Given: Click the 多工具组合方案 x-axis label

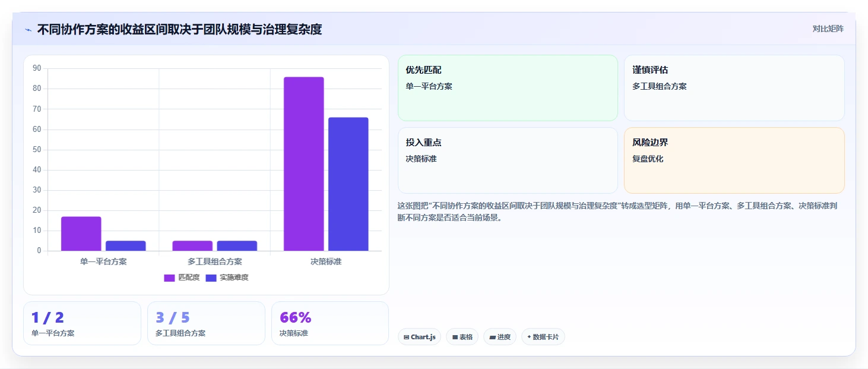Looking at the screenshot, I should [215, 261].
